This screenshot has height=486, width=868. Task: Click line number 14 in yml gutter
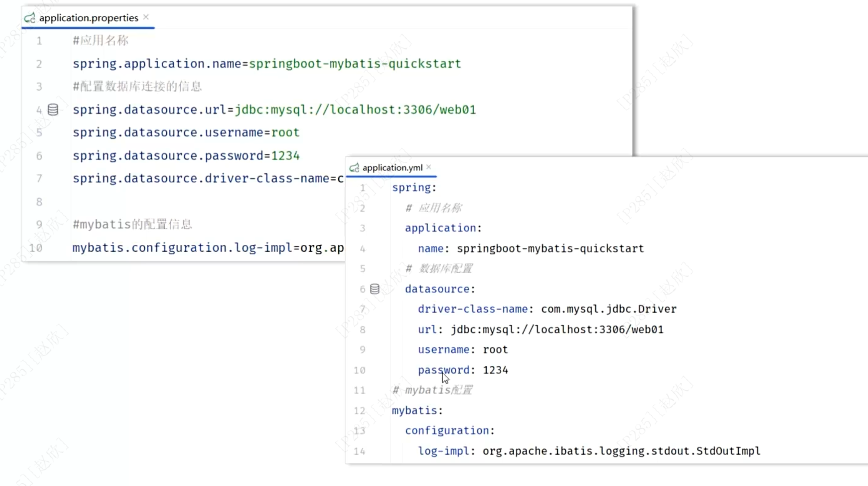pyautogui.click(x=359, y=451)
